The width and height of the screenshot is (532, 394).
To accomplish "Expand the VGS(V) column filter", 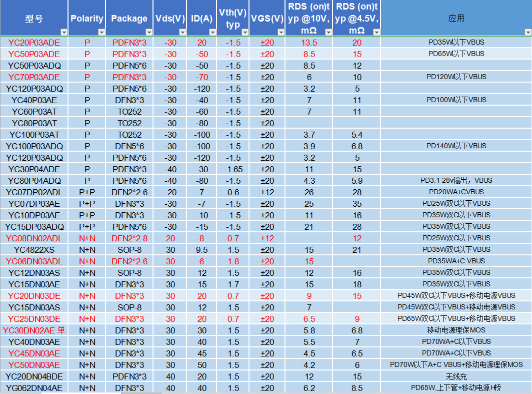I will point(281,32).
